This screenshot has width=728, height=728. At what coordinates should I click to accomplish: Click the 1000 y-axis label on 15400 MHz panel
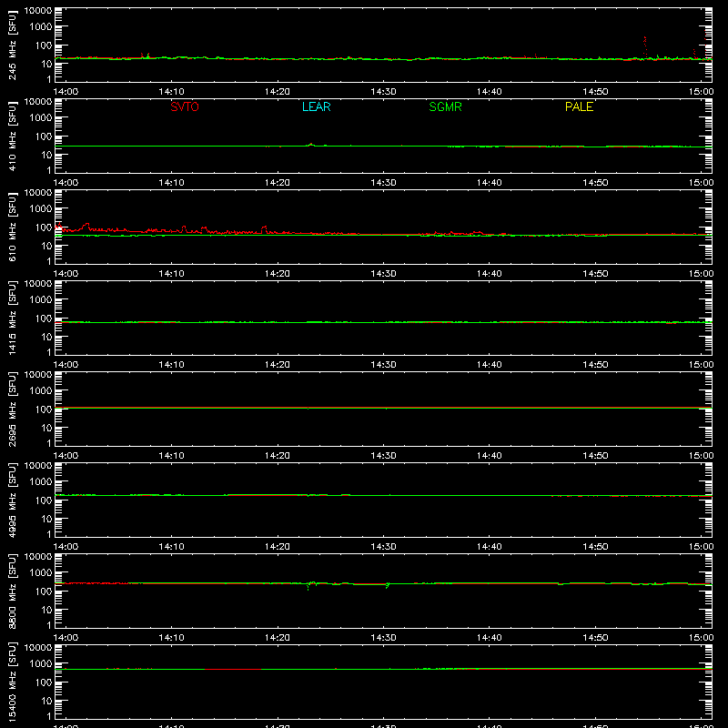click(x=41, y=664)
